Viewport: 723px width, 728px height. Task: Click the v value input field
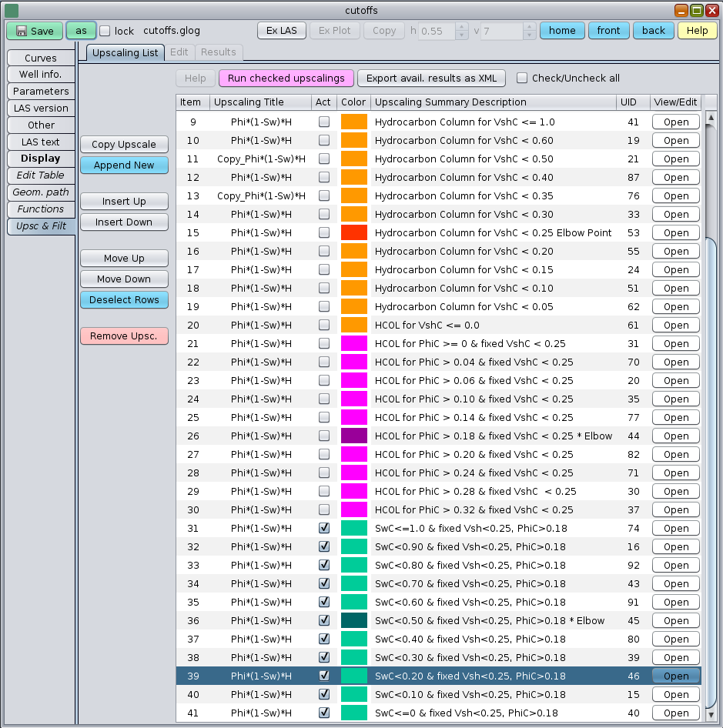[x=502, y=31]
